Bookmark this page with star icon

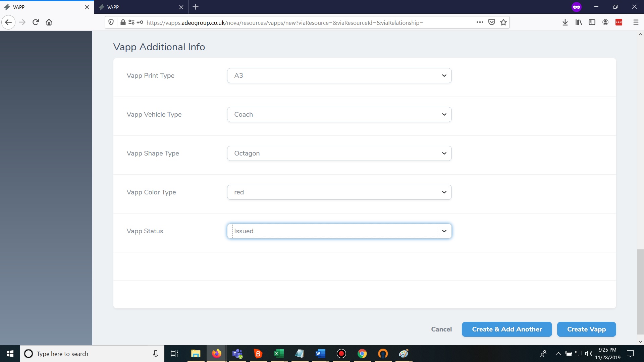(x=503, y=22)
